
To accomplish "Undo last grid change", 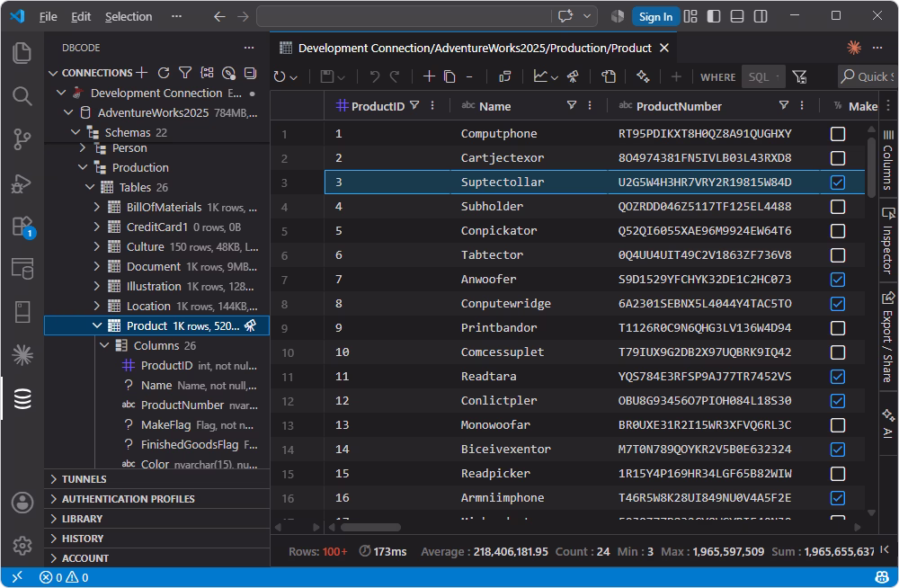I will pyautogui.click(x=374, y=76).
